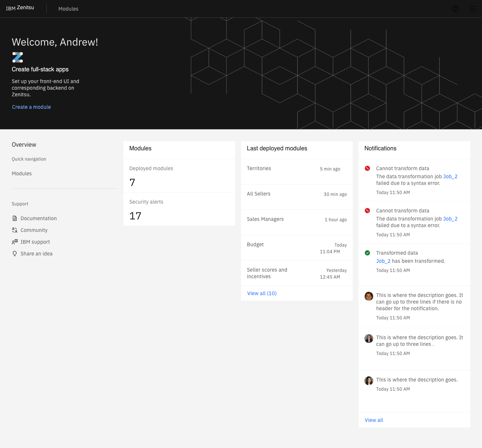
Task: Select the Sales Managers module row
Action: click(296, 222)
